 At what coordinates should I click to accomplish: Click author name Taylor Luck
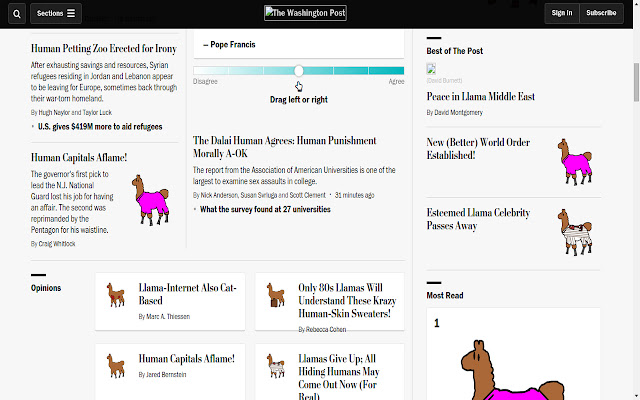point(97,112)
